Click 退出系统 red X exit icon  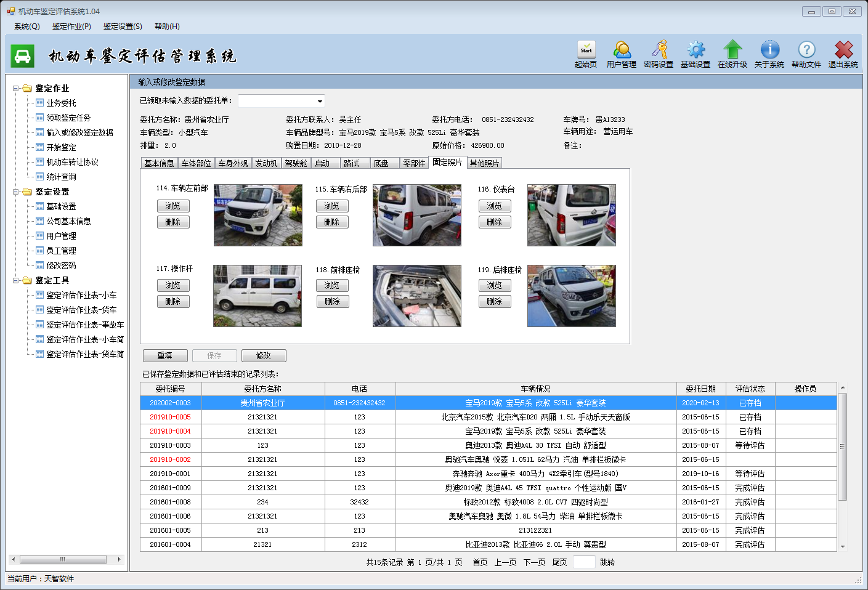(x=843, y=50)
